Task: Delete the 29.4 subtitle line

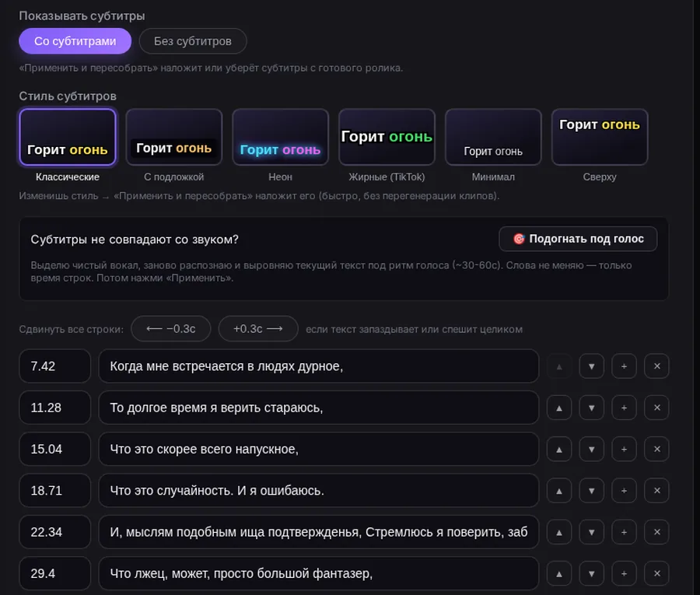Action: click(656, 573)
